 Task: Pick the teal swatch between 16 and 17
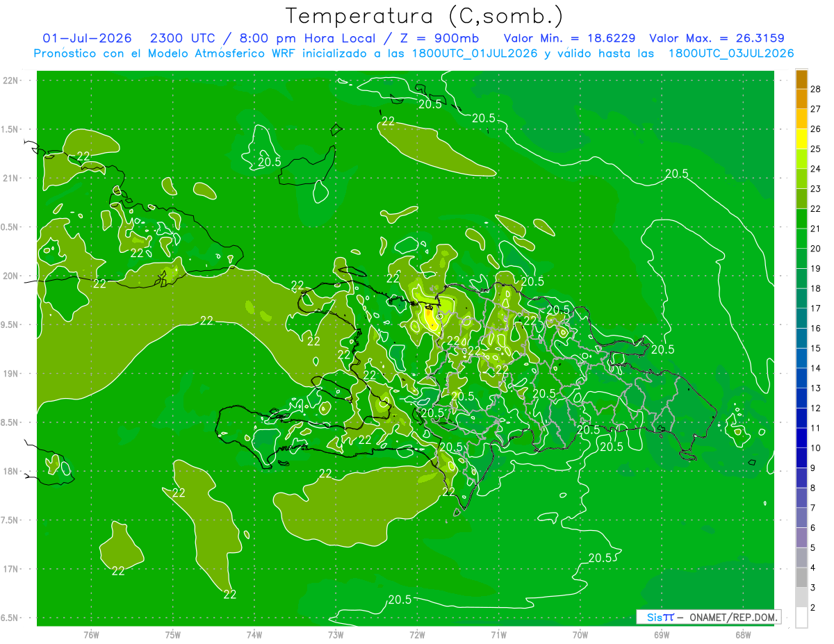tap(801, 318)
